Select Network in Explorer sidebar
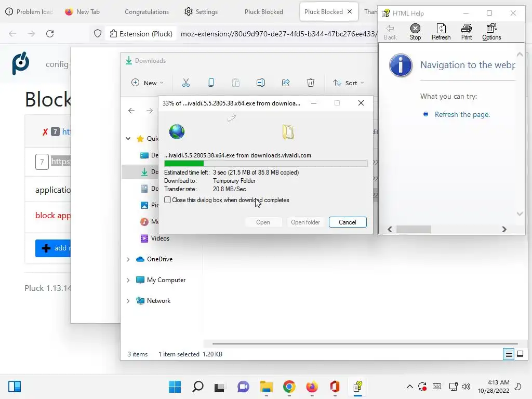 click(x=158, y=301)
